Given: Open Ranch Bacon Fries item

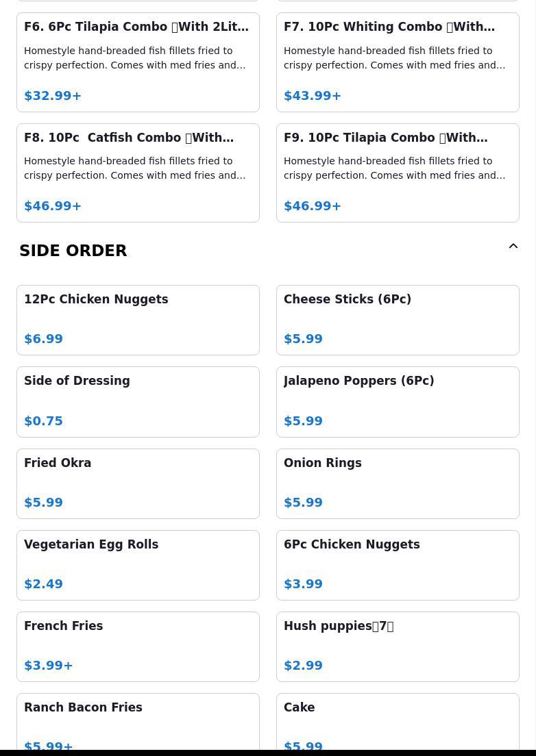Looking at the screenshot, I should 138,721.
